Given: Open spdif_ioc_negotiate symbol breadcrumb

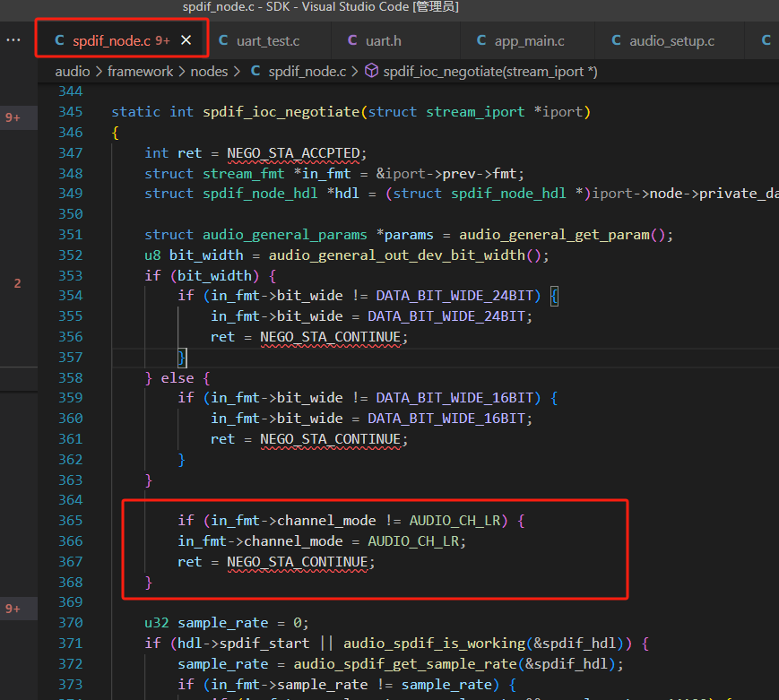Looking at the screenshot, I should click(490, 72).
